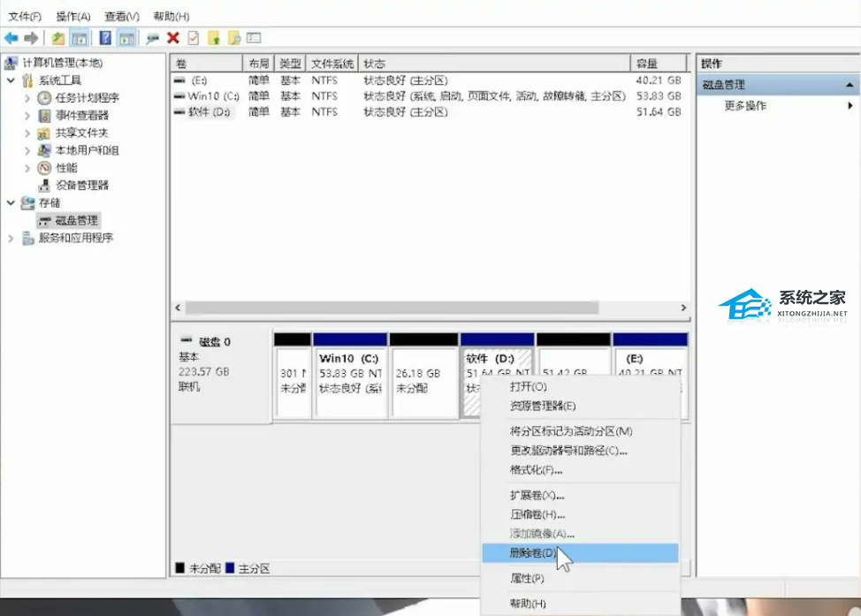This screenshot has width=861, height=616.
Task: Expand the 共享文件夹 node
Action: coord(27,133)
